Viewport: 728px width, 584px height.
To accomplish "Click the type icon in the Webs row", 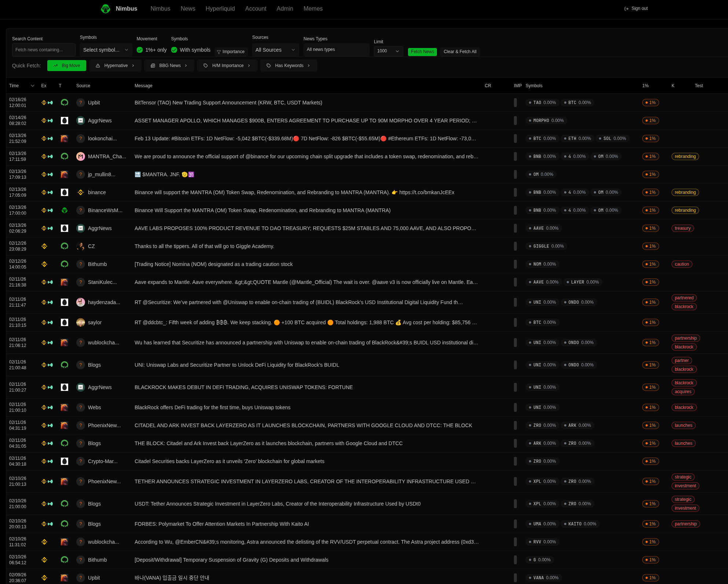I will click(65, 407).
